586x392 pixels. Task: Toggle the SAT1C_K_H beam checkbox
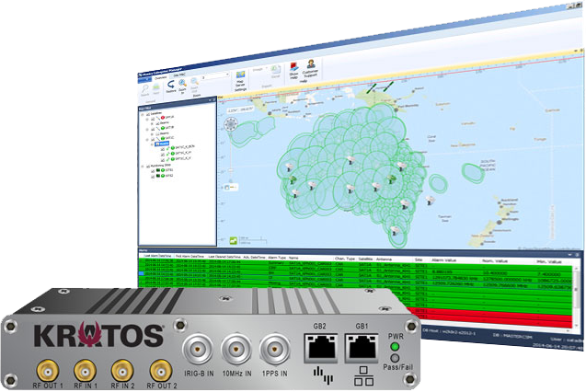(x=162, y=155)
